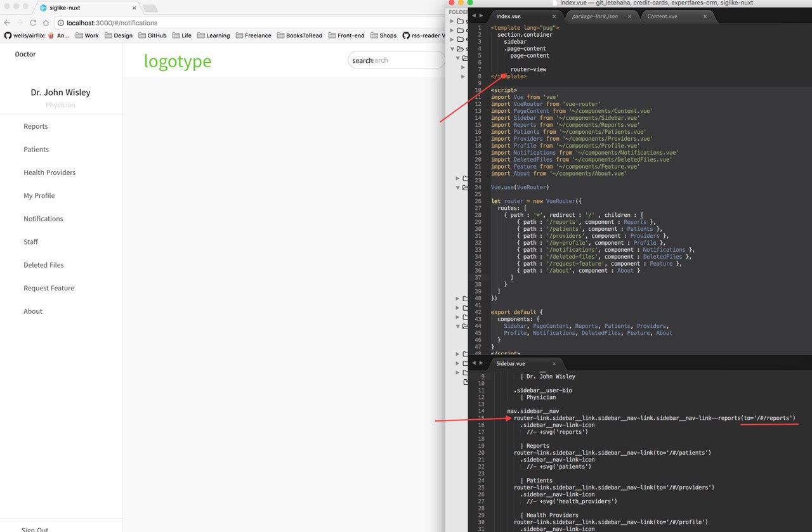Click the left tab-scroll arrow beside index.vue
812x532 pixels.
(x=473, y=16)
